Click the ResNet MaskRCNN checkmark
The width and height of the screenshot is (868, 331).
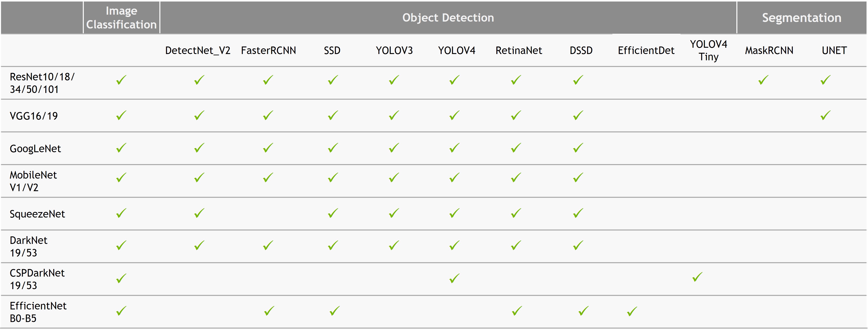tap(763, 80)
